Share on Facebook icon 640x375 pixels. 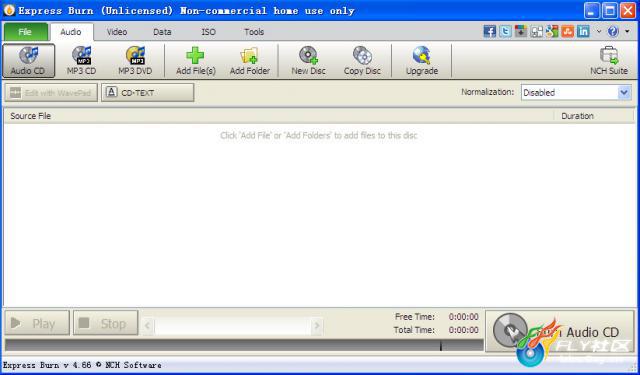coord(489,31)
